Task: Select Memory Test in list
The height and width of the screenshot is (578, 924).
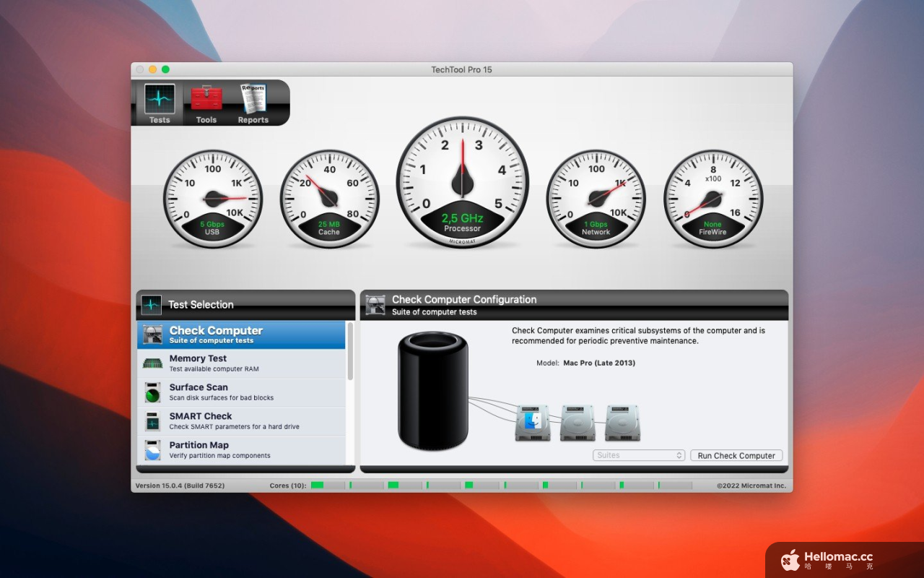Action: (242, 363)
